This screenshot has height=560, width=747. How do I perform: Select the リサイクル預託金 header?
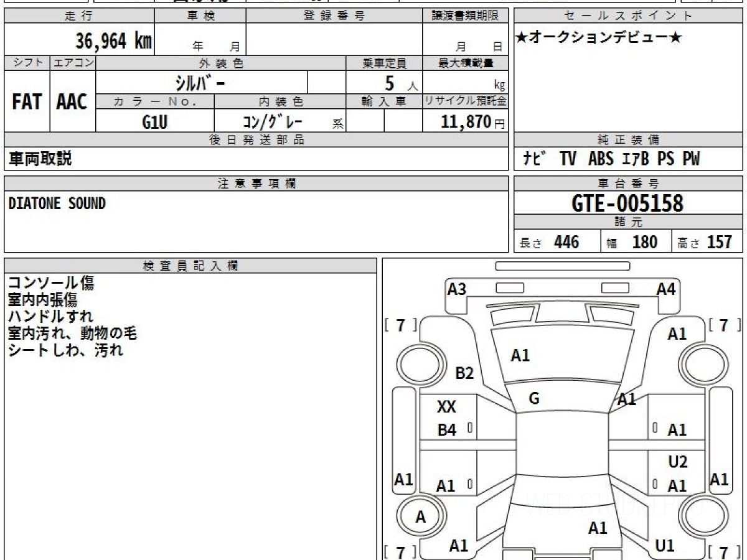coord(465,101)
